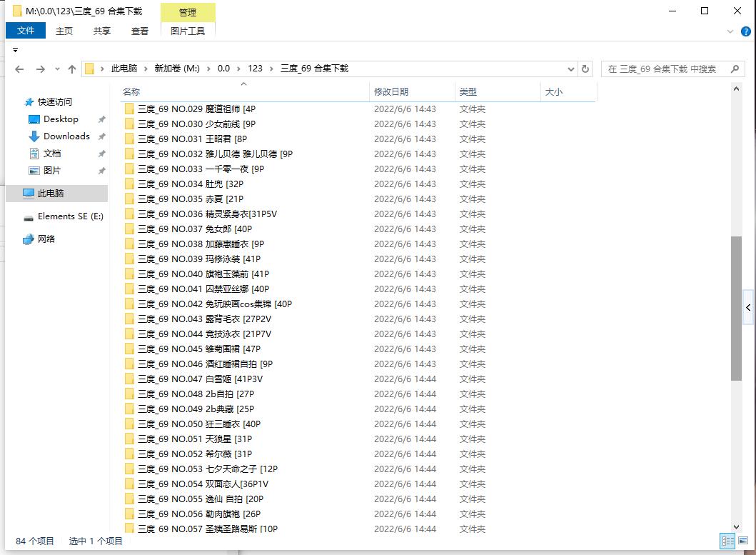Select folder icon for NO.031 王昭君
The image size is (756, 555).
tap(129, 139)
